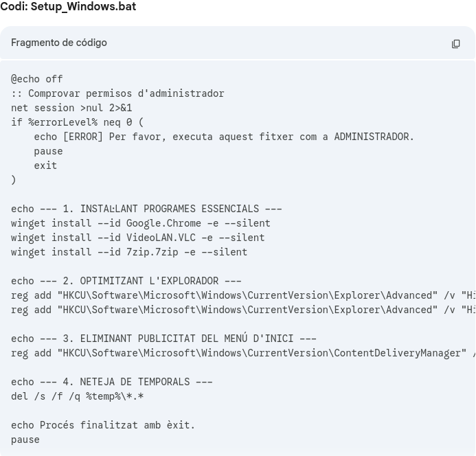
Task: Click the winget VideoLAN.VLC install line
Action: [137, 238]
